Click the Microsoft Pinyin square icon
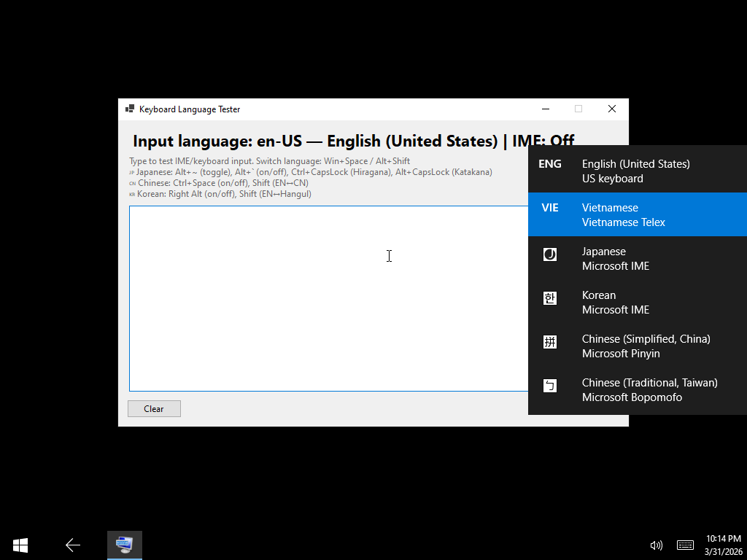 [549, 342]
